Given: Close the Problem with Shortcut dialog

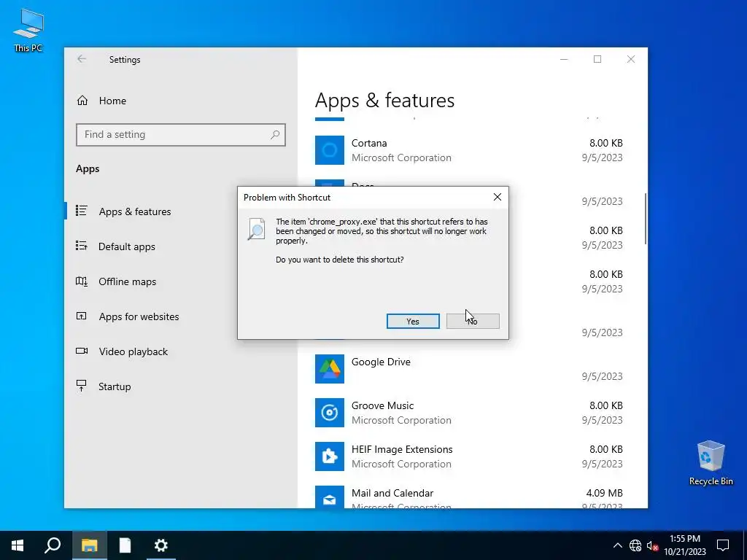Looking at the screenshot, I should coord(497,197).
